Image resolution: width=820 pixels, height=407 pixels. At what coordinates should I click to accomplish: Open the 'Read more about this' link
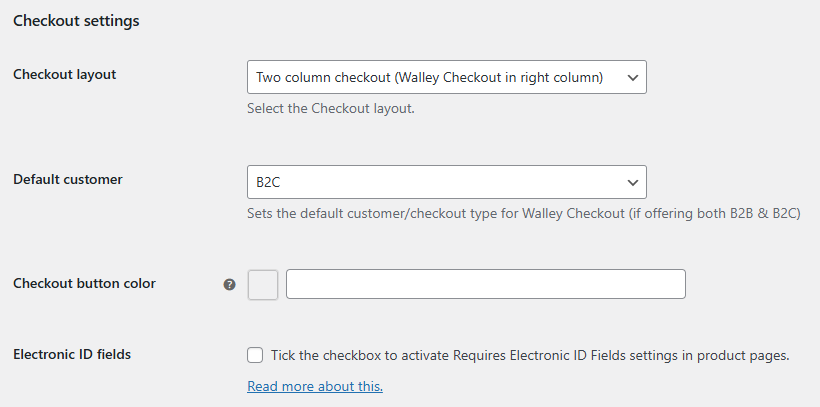pos(315,386)
